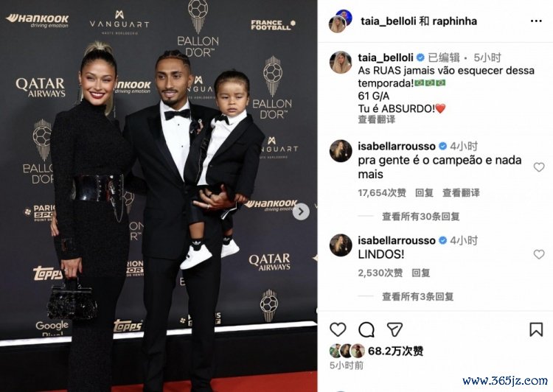View translation of the post caption

pyautogui.click(x=376, y=119)
